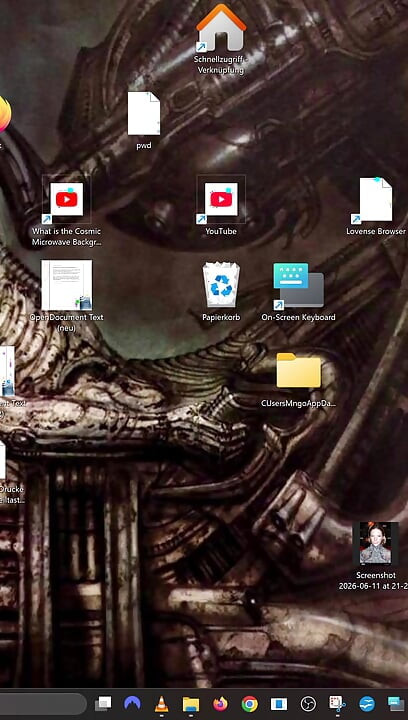Launch NordVPN from the taskbar
408x720 pixels.
[x=132, y=703]
